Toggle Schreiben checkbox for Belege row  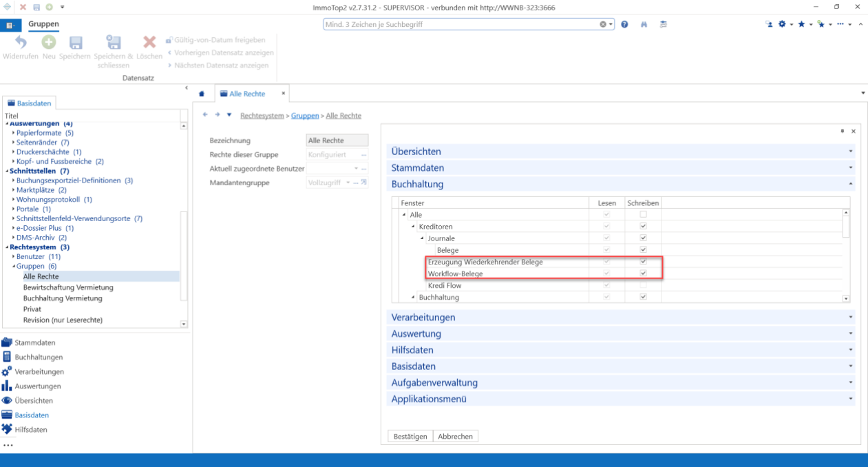coord(643,250)
